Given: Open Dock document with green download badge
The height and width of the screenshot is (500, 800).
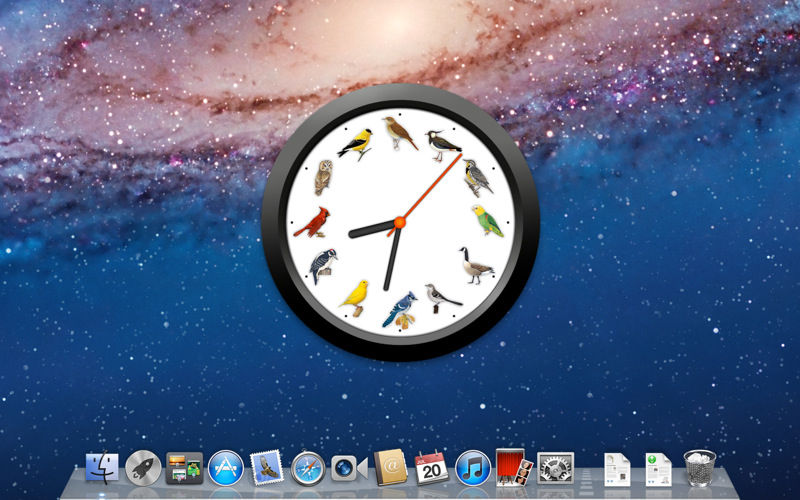Looking at the screenshot, I should click(x=659, y=469).
